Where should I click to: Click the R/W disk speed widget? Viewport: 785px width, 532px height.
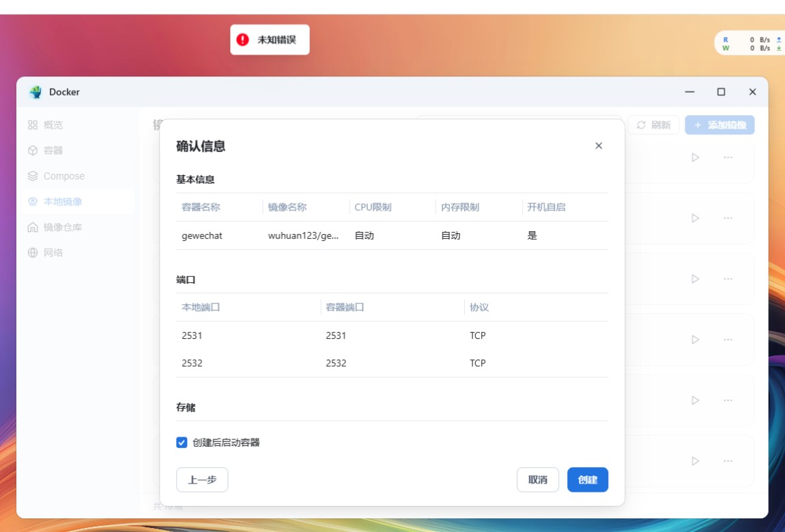tap(750, 44)
